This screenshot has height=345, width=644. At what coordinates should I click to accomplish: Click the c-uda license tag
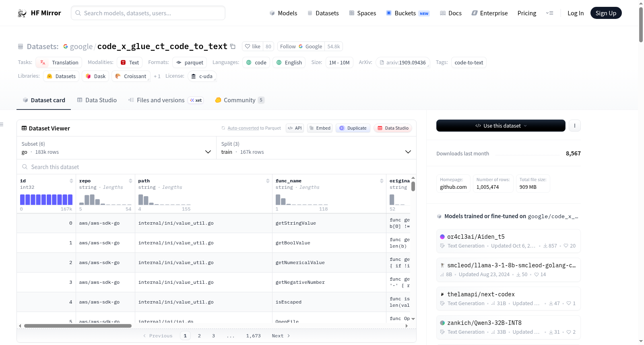pyautogui.click(x=202, y=76)
